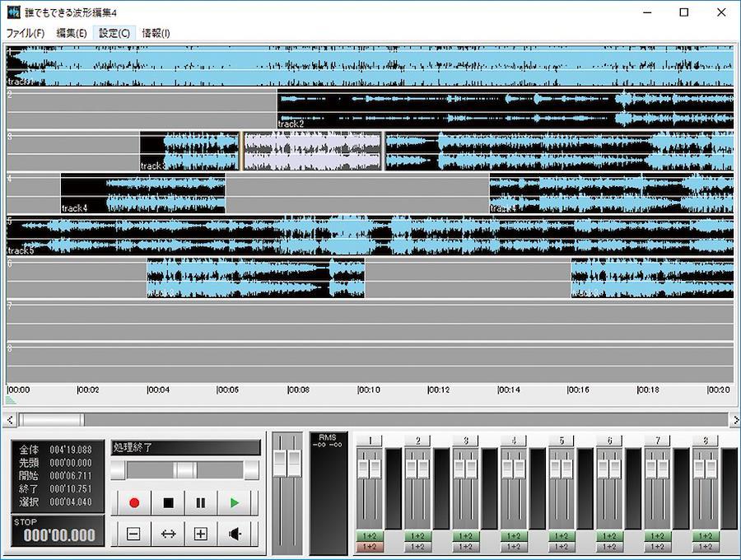
Task: Click the master volume fader handle
Action: coord(287,463)
